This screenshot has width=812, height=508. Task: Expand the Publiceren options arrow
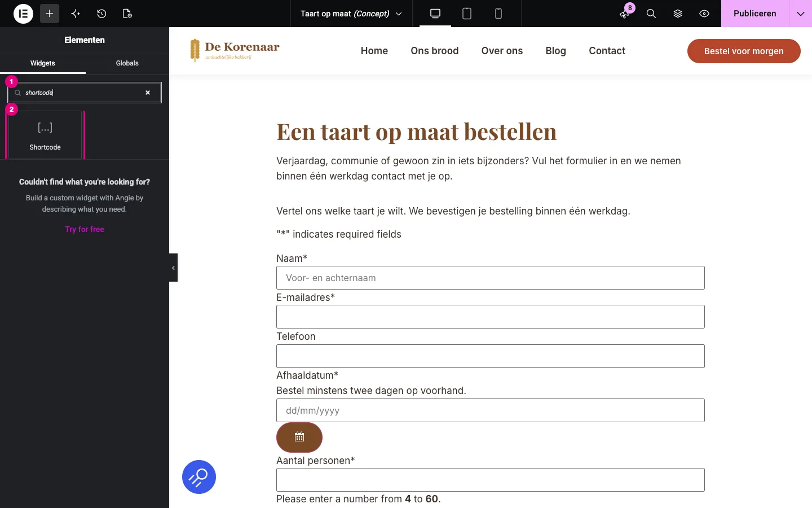click(x=800, y=14)
